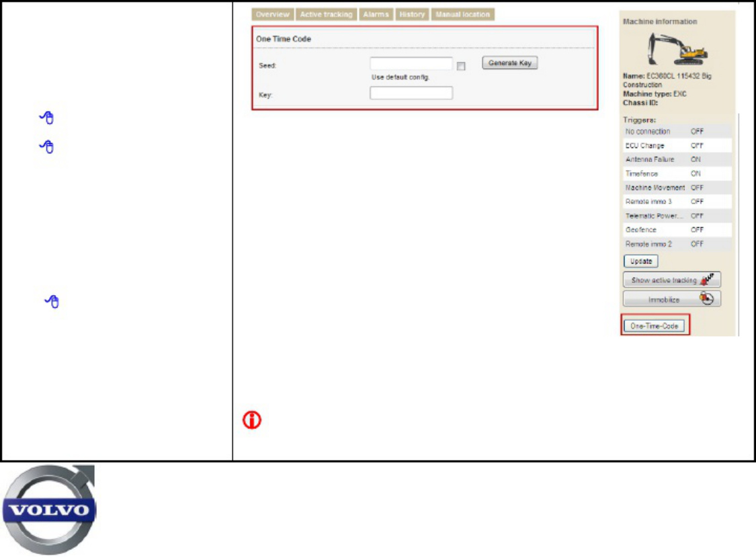This screenshot has height=558, width=756.
Task: Click the excavator machine image
Action: [x=677, y=48]
